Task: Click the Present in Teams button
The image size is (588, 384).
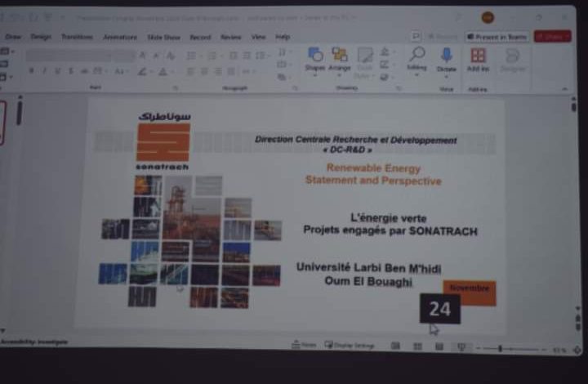Action: (497, 37)
